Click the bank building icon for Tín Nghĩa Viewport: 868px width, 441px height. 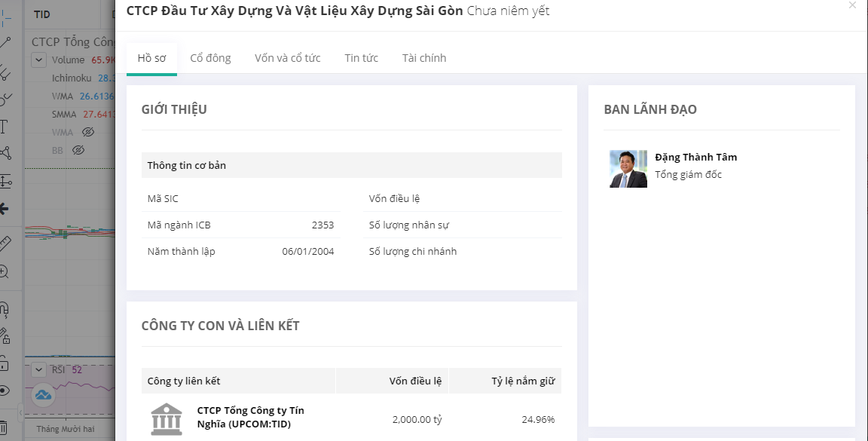pos(166,419)
